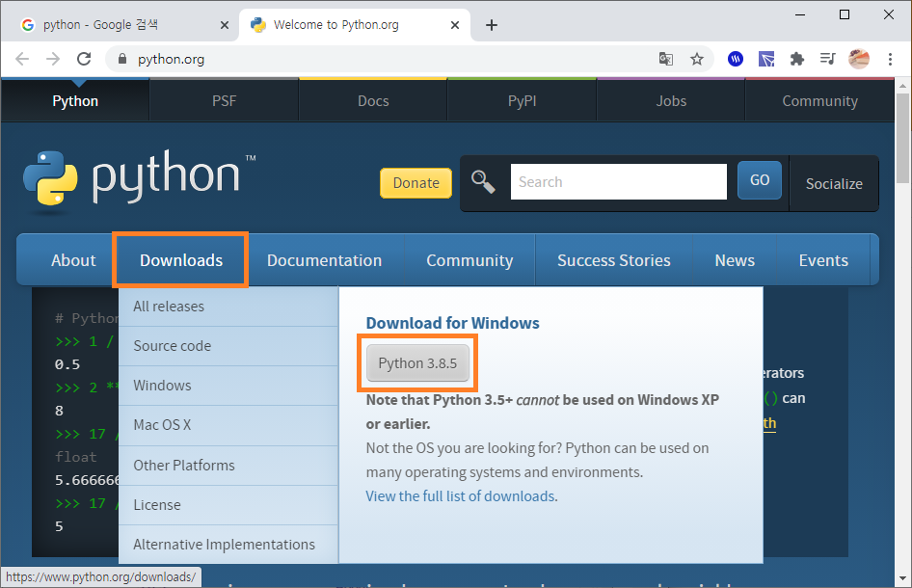Open the PyPI top navigation tab
This screenshot has width=912, height=588.
tap(523, 101)
